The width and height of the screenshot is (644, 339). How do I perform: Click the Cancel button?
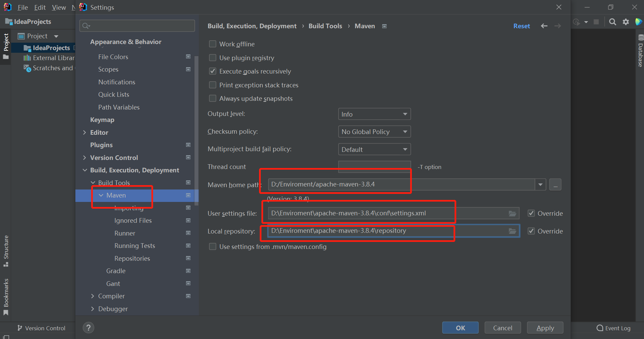503,328
